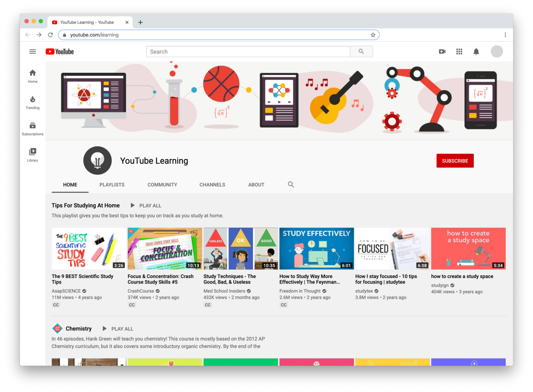Click the '404K views' text
533x392 pixels.
[x=443, y=292]
